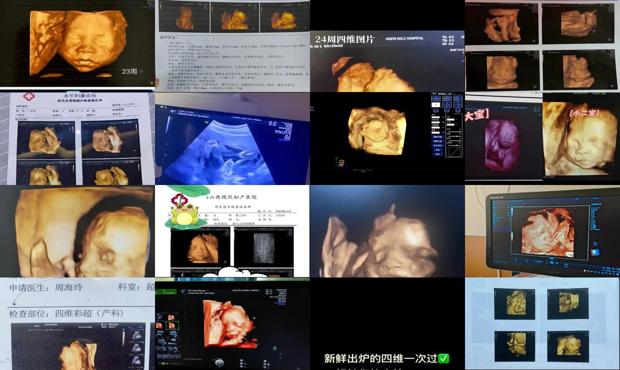This screenshot has width=620, height=370.
Task: Open the red-cross clinic report with four scans
Action: [77, 138]
